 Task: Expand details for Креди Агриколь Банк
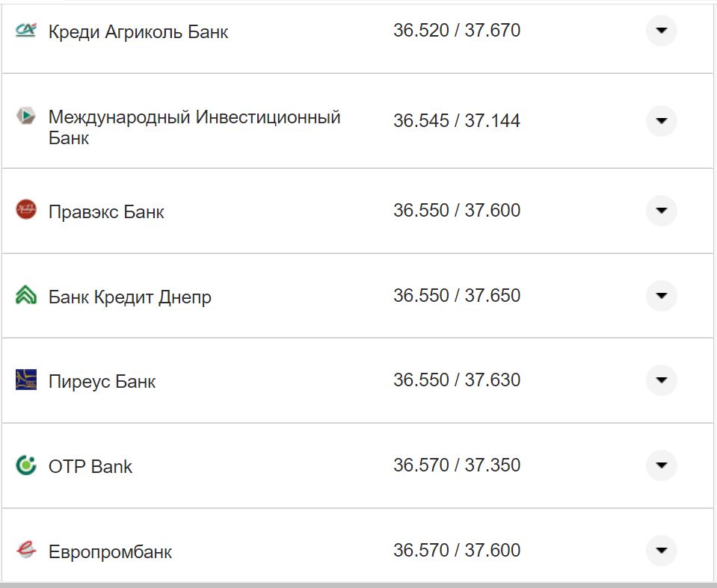pyautogui.click(x=661, y=31)
